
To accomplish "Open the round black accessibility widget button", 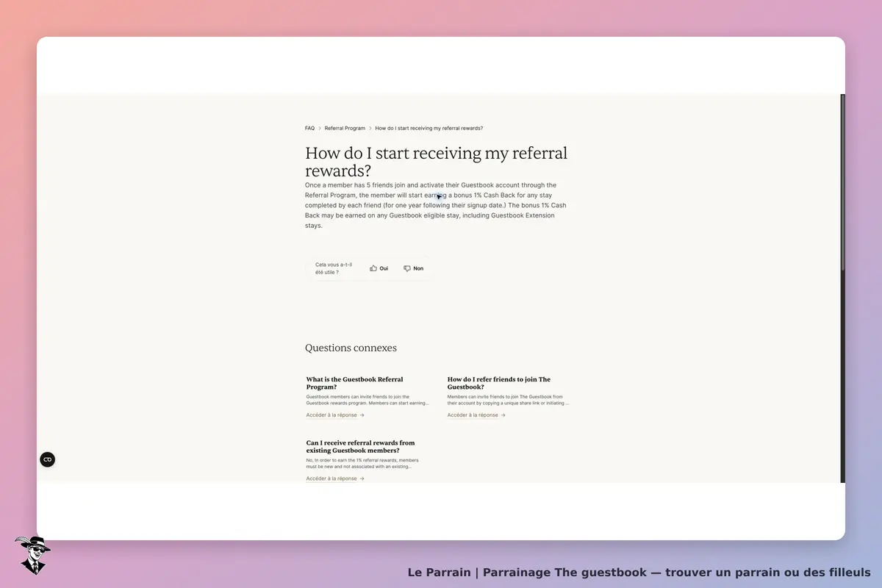I will (47, 459).
